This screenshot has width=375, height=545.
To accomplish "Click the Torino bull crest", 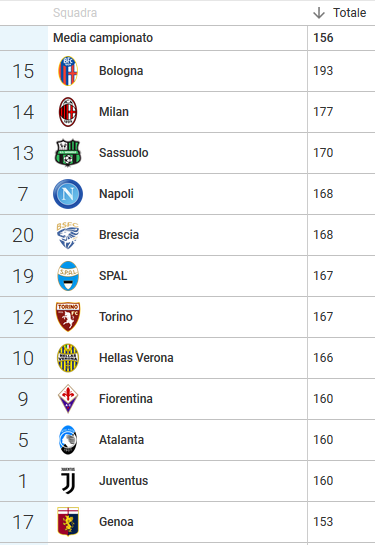I will pyautogui.click(x=68, y=317).
